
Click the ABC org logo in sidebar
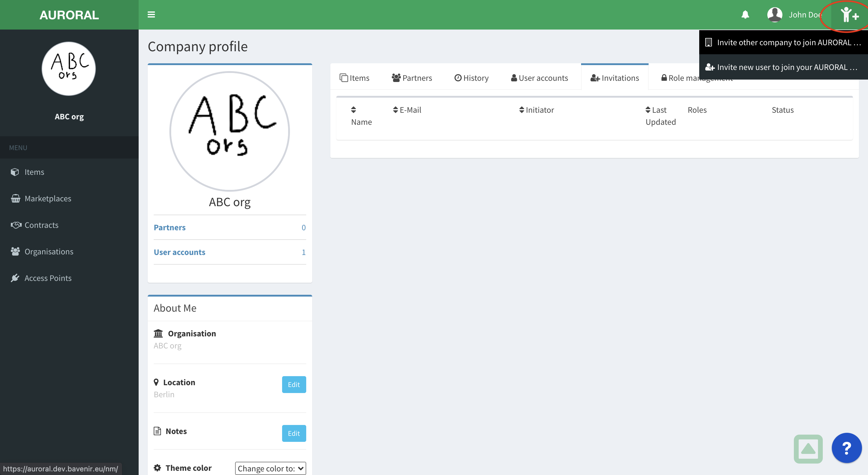(69, 68)
